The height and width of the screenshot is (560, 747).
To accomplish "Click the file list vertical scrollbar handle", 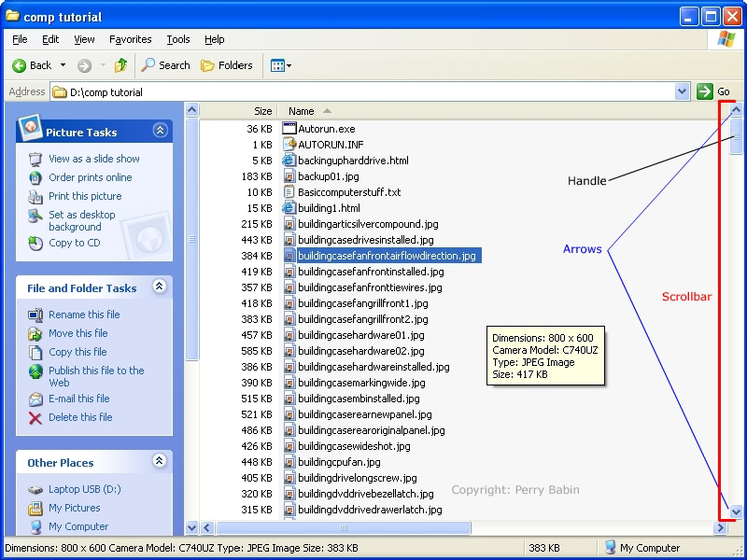I will 736,136.
